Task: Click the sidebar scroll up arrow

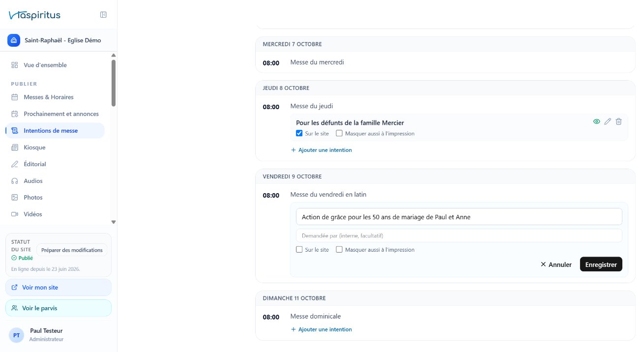Action: coord(114,55)
